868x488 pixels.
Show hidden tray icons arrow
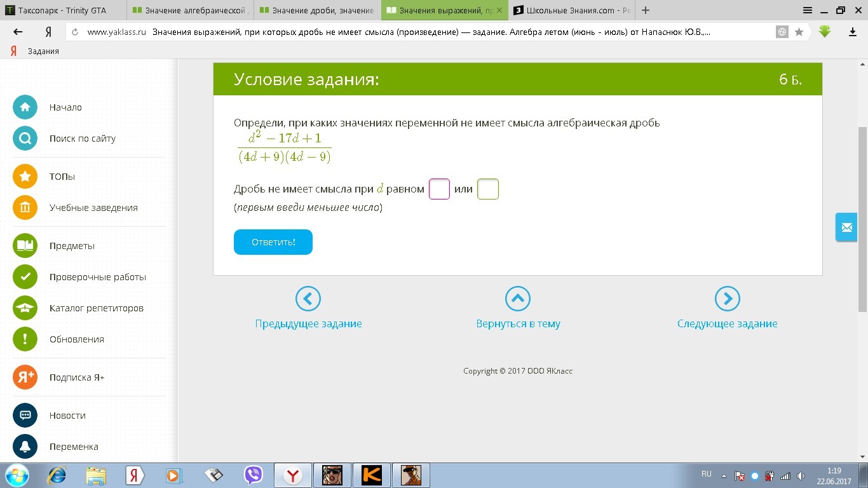pyautogui.click(x=723, y=475)
